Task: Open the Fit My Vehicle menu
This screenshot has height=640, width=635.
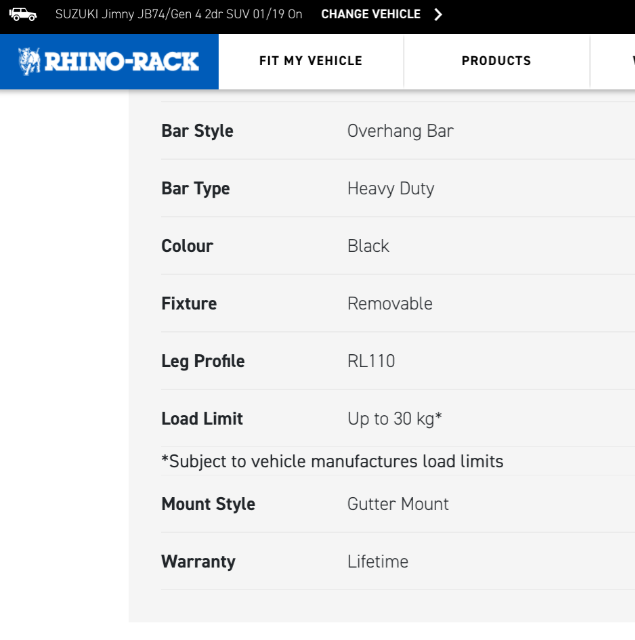Action: tap(311, 61)
